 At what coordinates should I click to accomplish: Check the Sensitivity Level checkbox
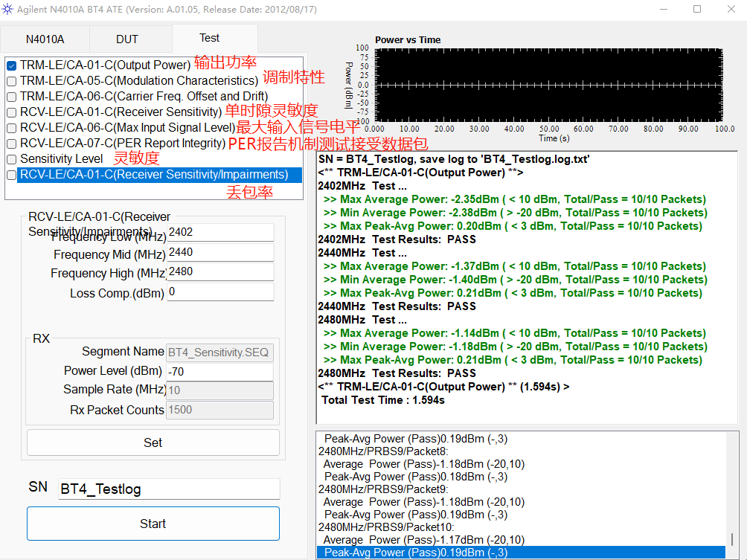[x=11, y=160]
